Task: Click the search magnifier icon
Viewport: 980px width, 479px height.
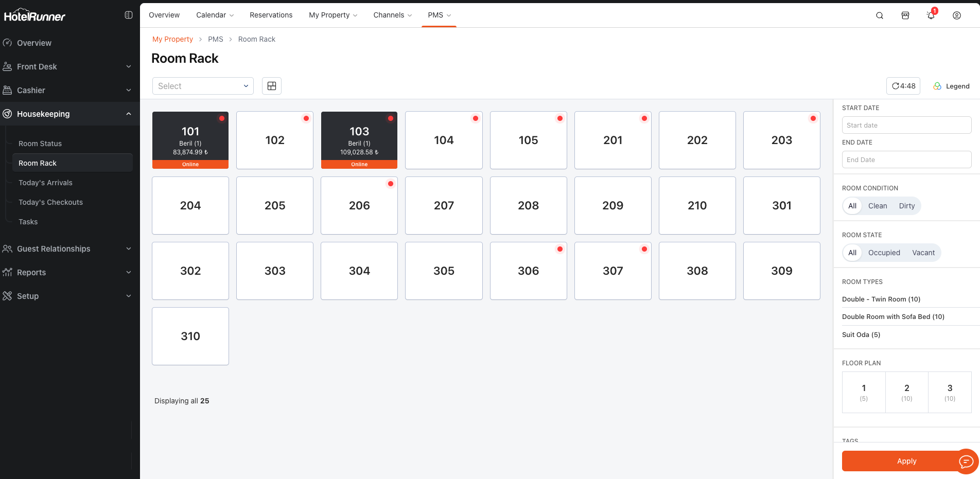Action: coord(880,15)
